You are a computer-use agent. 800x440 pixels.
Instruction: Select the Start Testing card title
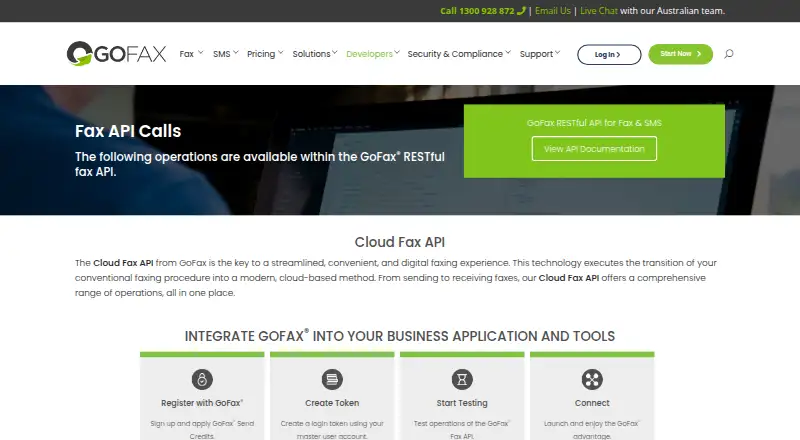[x=462, y=403]
